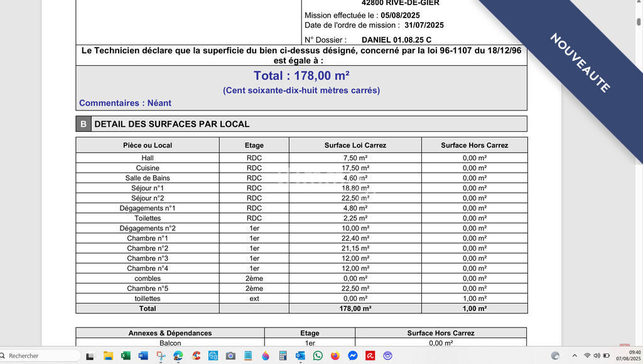The height and width of the screenshot is (364, 643).
Task: Click the "Annexes & Dépendances" header
Action: 170,333
